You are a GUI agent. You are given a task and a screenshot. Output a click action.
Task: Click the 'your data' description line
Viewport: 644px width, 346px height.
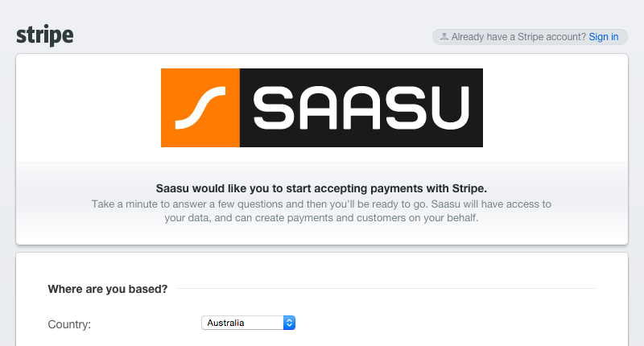point(321,218)
